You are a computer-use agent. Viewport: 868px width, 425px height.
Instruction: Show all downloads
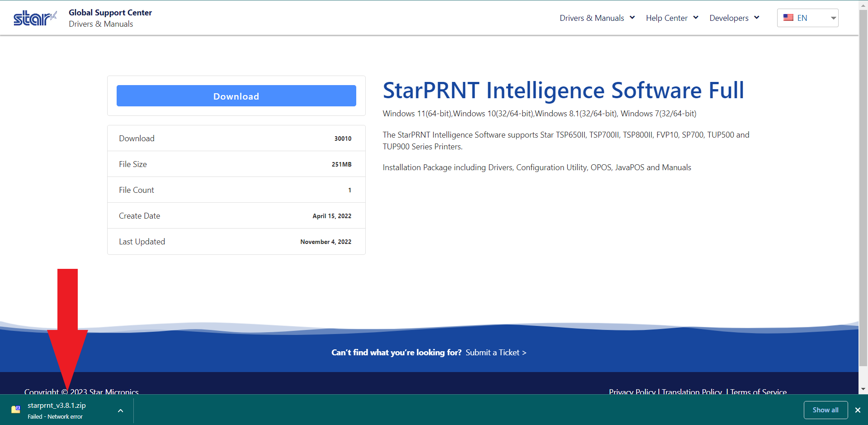pyautogui.click(x=826, y=410)
